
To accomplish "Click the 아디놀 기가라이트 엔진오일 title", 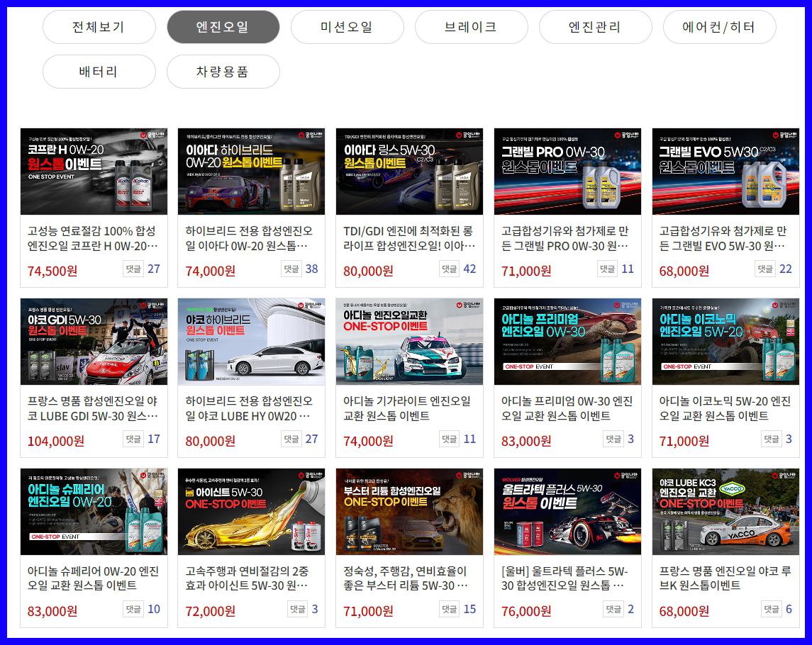I will click(407, 408).
